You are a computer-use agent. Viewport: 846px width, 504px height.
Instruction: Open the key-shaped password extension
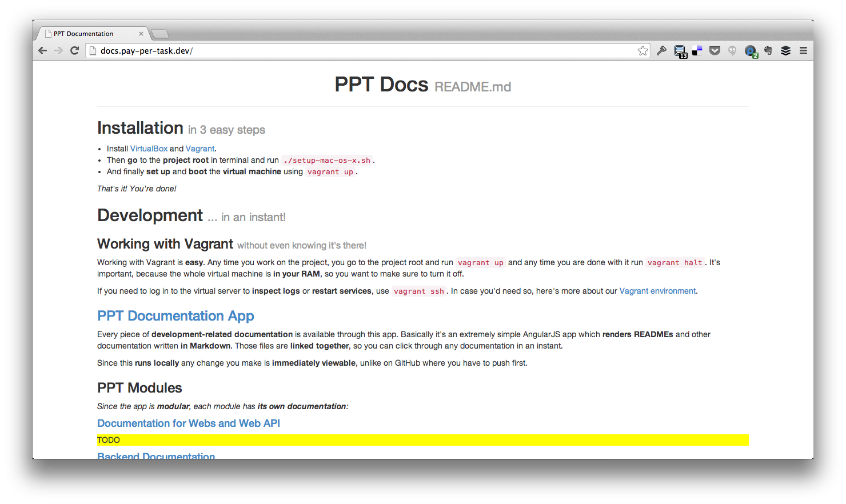point(661,50)
